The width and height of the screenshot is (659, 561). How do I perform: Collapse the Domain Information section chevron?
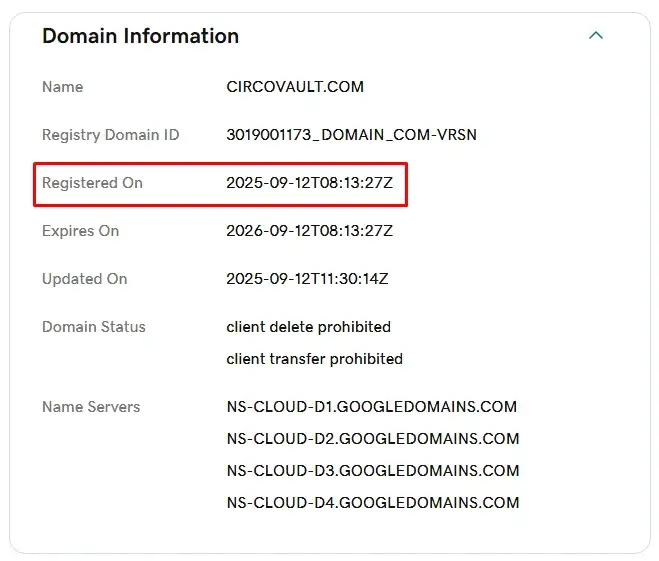click(x=596, y=35)
